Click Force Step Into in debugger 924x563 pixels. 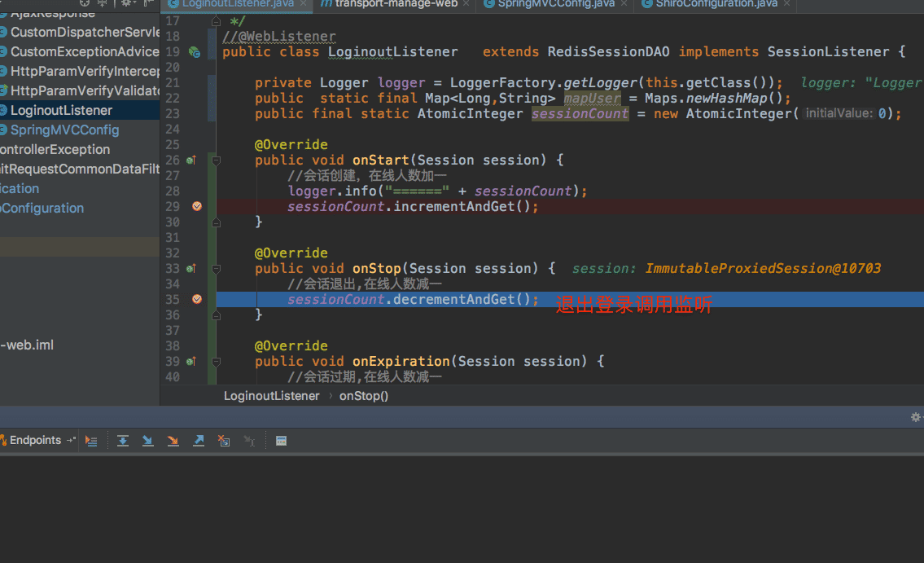tap(173, 441)
